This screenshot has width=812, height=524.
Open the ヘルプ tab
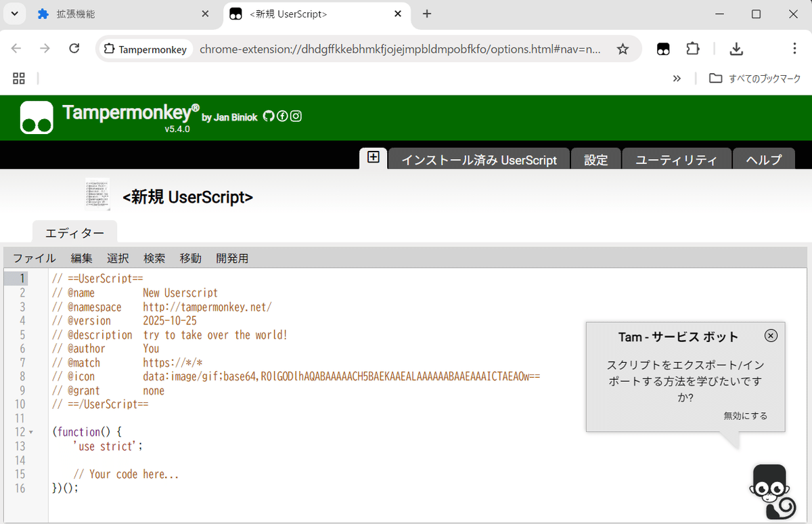[763, 160]
